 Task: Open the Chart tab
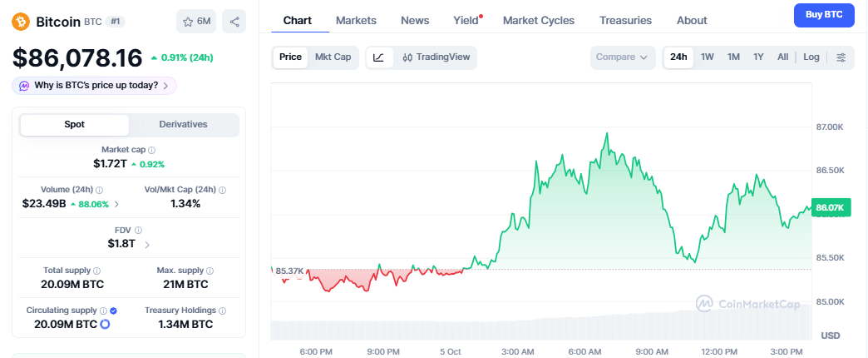tap(298, 21)
